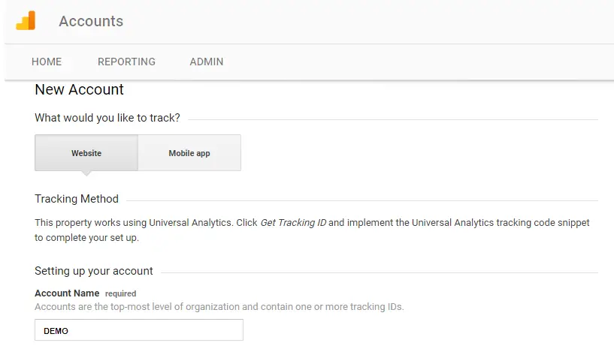Click the Accounts header title
The image size is (614, 364).
(91, 22)
